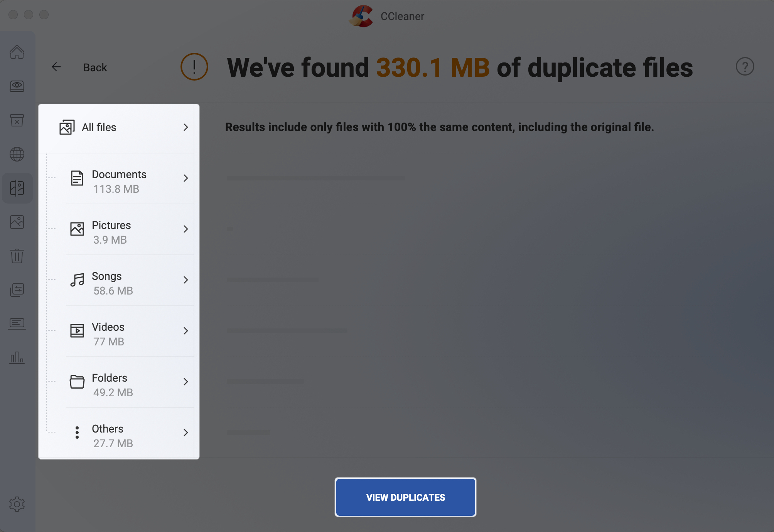Open the storage analyzer bar chart icon
Screen dimensions: 774x532
point(17,358)
